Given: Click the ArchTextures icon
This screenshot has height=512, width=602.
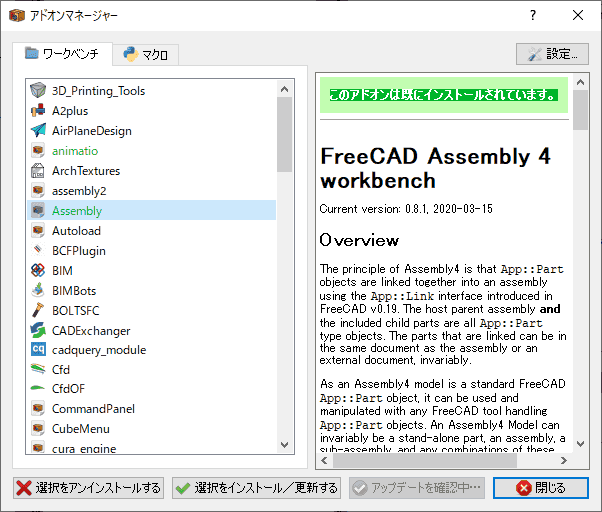Looking at the screenshot, I should coord(38,170).
